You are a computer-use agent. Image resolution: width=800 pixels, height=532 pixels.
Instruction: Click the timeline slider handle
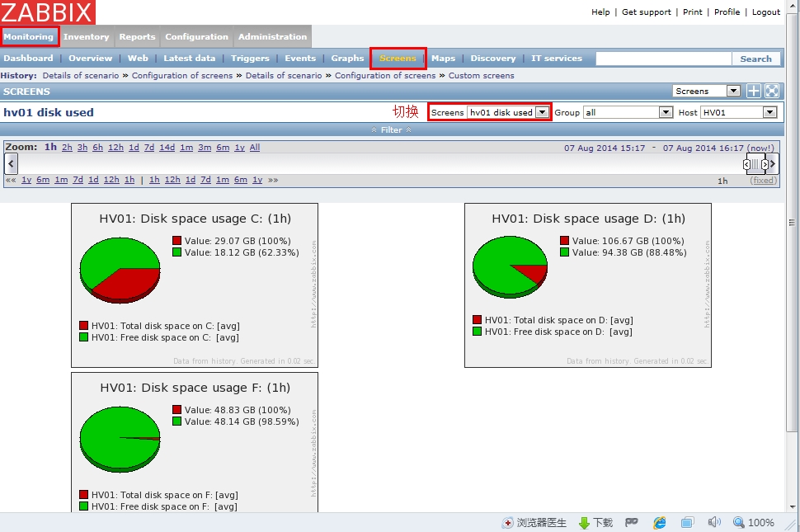coord(755,164)
